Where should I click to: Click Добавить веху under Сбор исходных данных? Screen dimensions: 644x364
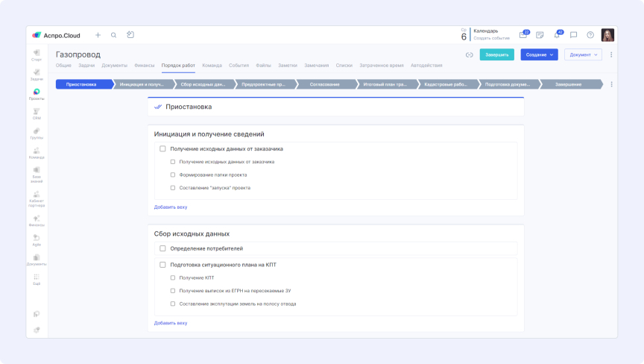click(x=171, y=323)
